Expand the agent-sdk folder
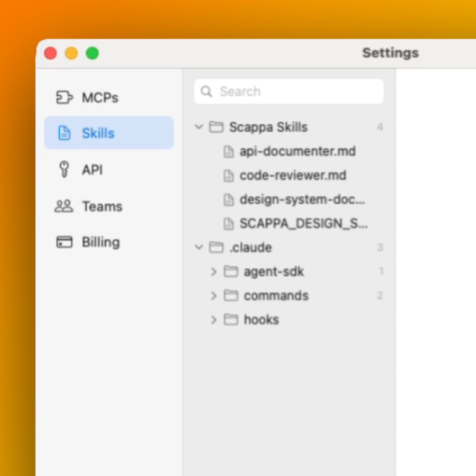Screen dimensions: 476x476 (x=213, y=272)
